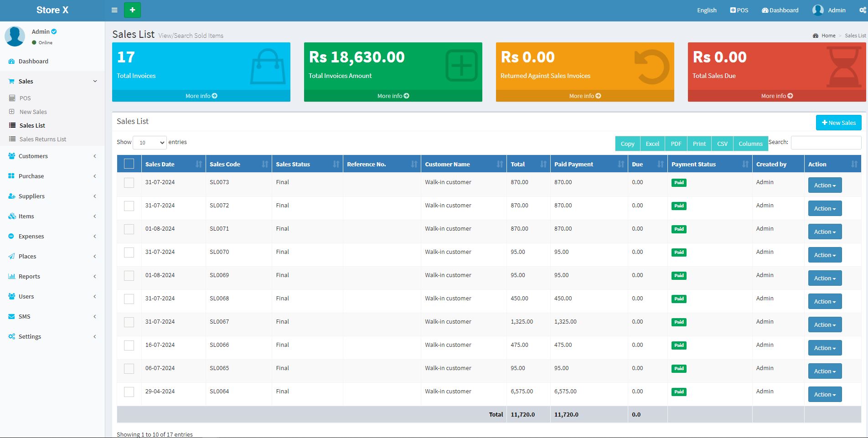
Task: Click More info on Total Sales Due card
Action: point(776,96)
